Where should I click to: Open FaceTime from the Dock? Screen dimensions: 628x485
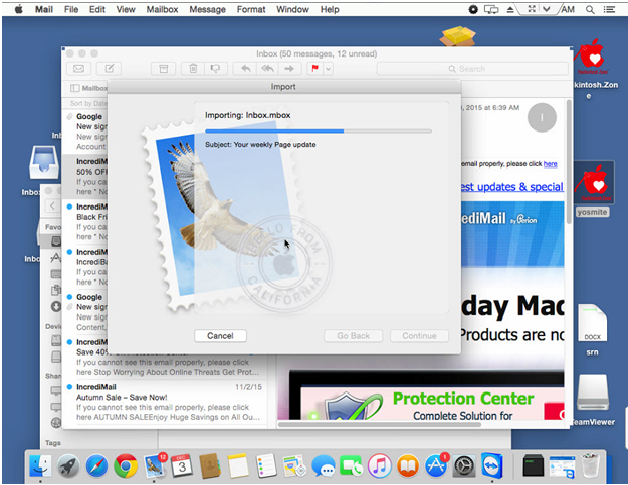(351, 466)
